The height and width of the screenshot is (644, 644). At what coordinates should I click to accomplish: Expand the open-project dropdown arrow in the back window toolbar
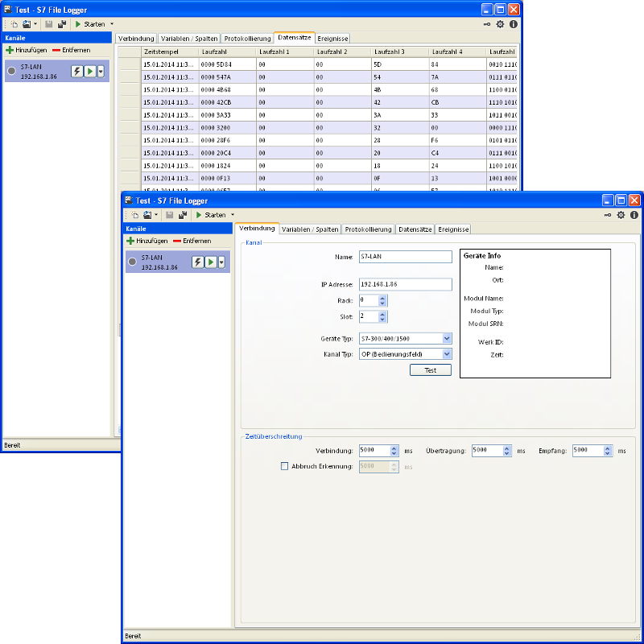35,24
